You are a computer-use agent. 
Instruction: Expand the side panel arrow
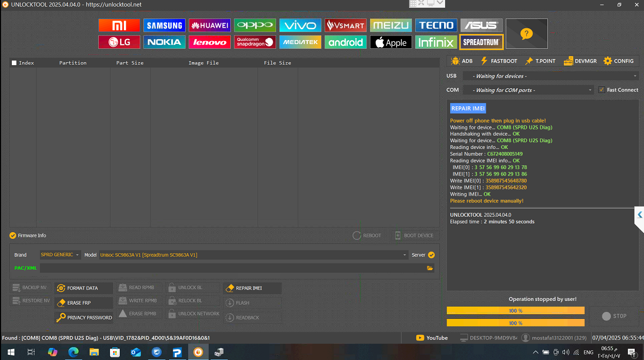tap(639, 215)
